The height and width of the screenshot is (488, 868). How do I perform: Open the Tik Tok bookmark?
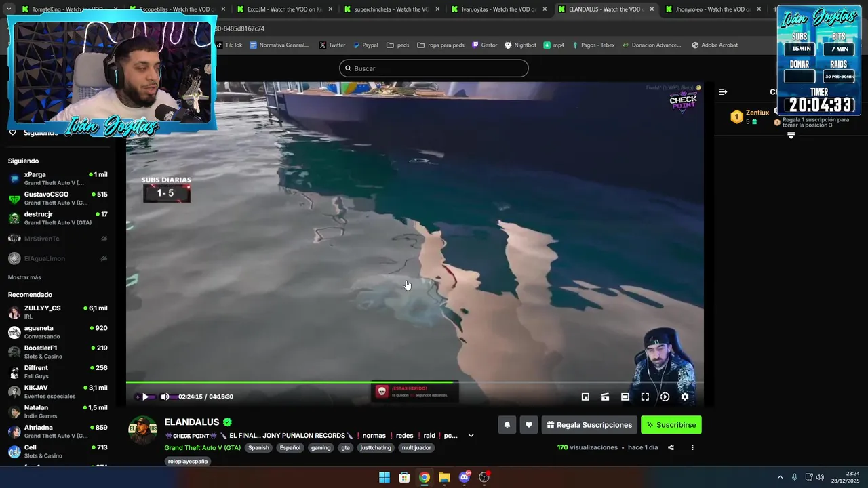(x=229, y=45)
